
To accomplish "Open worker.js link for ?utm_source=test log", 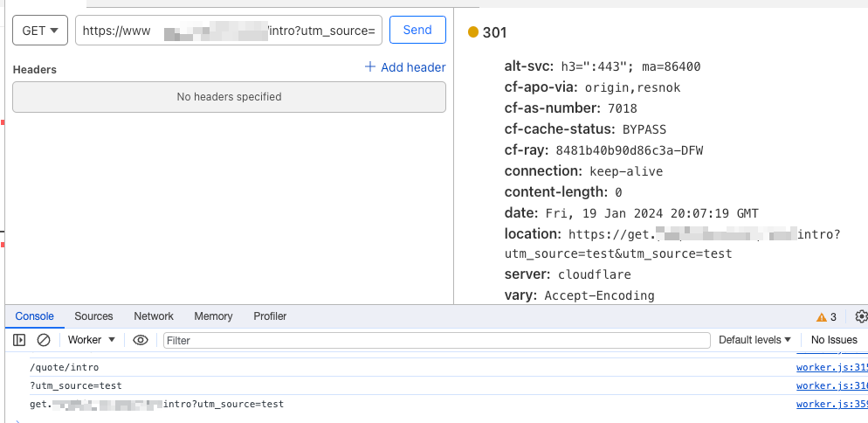I will [830, 386].
